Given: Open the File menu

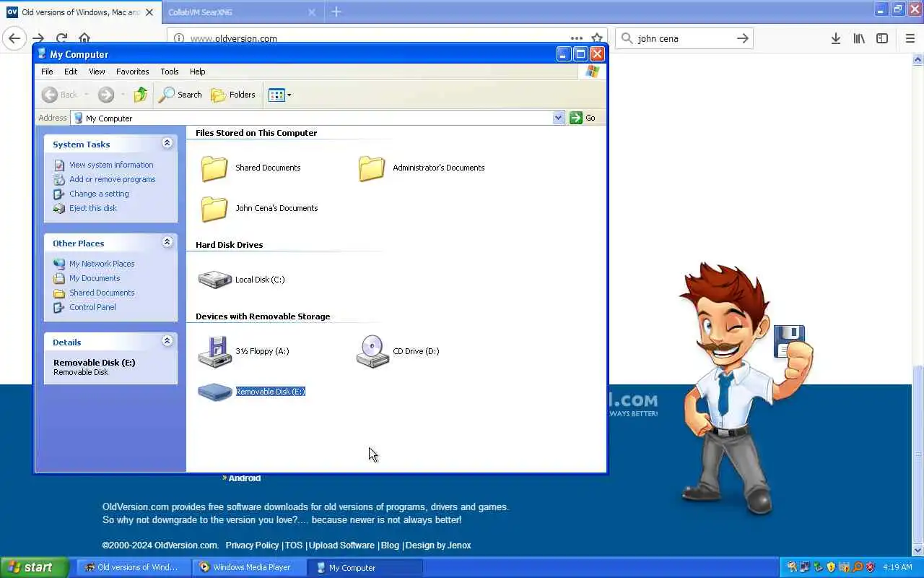Looking at the screenshot, I should 47,72.
